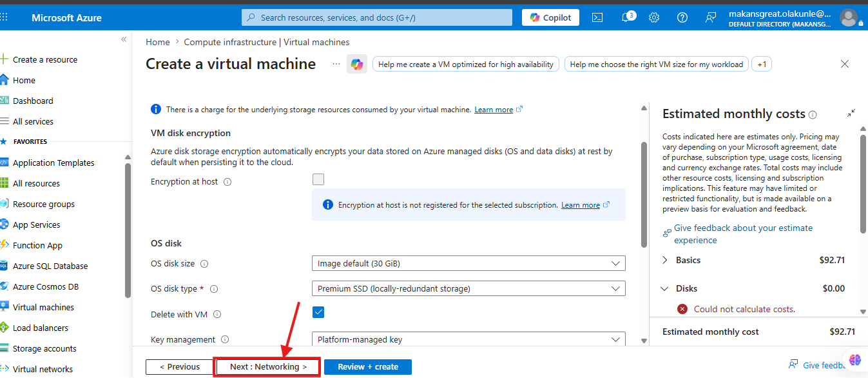
Task: Open Create a resource in the sidebar
Action: [x=45, y=59]
